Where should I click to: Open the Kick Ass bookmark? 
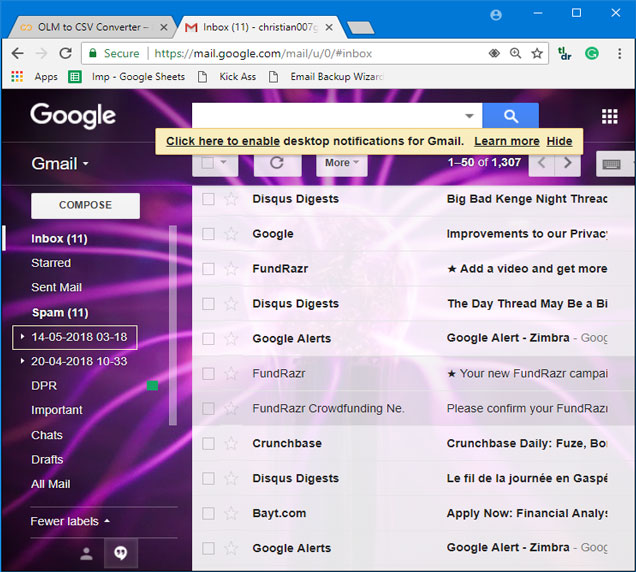point(228,76)
